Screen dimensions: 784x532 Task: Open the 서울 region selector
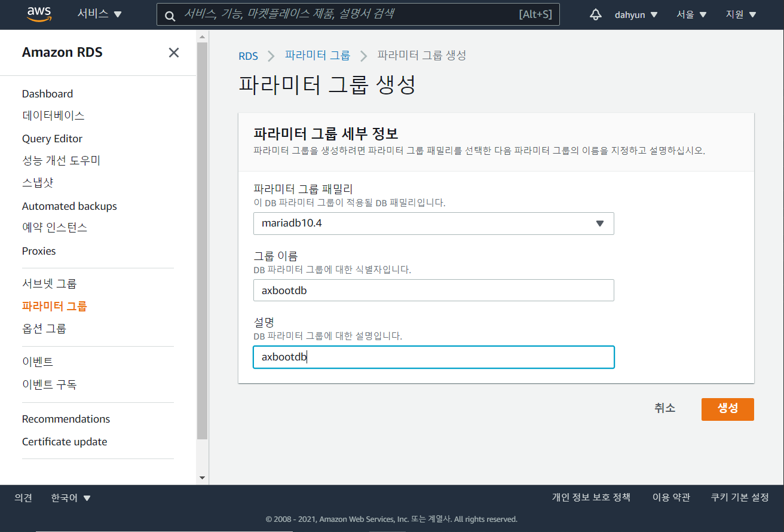click(691, 14)
